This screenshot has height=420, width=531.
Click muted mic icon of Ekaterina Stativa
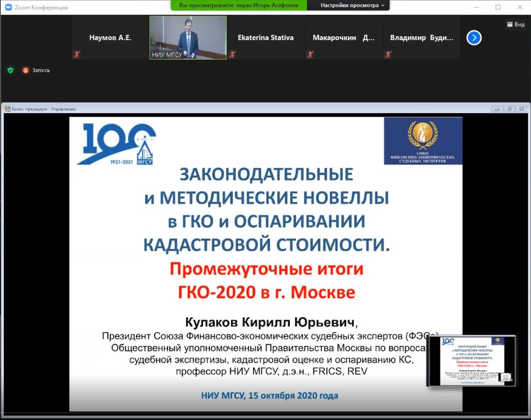click(232, 55)
